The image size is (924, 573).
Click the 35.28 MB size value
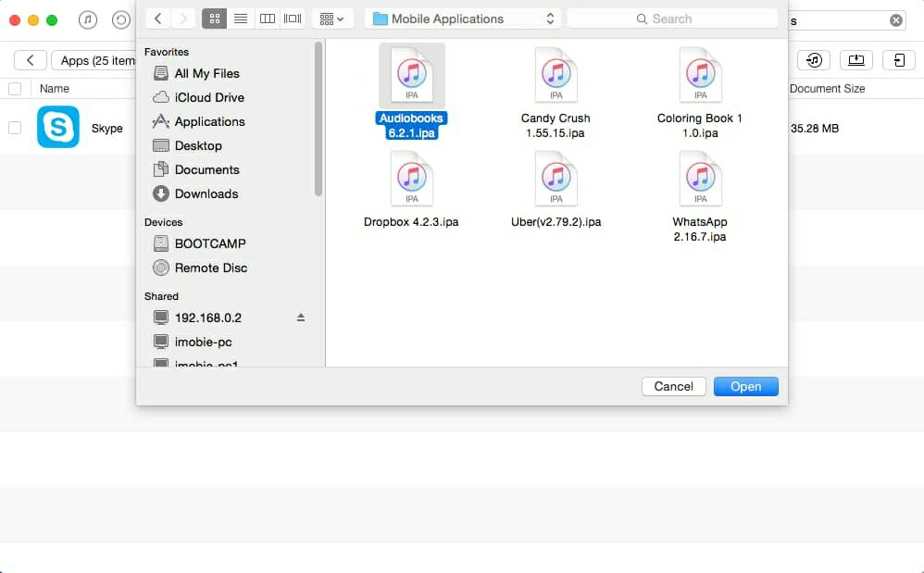pyautogui.click(x=815, y=129)
